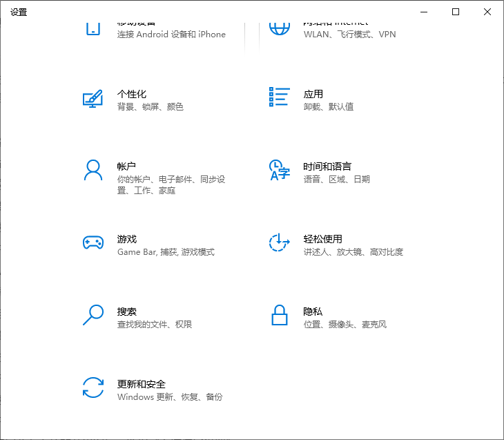504x440 pixels.
Task: Click the 更新和安全 refresh arrows icon
Action: pyautogui.click(x=93, y=388)
